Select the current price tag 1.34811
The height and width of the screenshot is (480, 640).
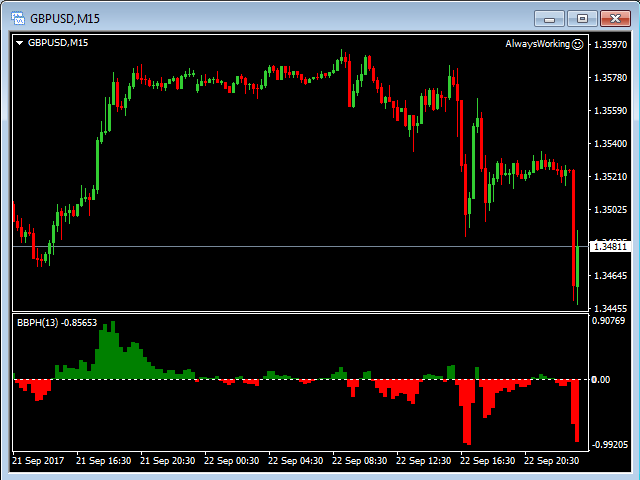click(x=611, y=246)
